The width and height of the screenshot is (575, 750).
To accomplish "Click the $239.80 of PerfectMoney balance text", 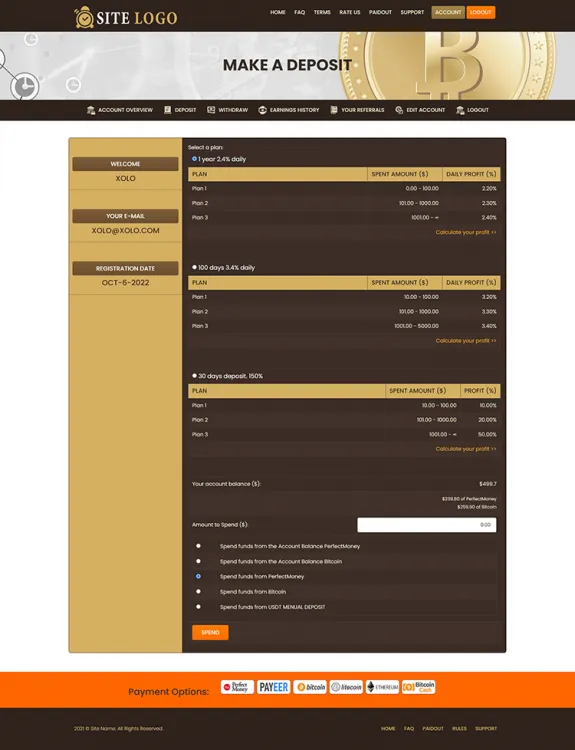I will [x=469, y=499].
